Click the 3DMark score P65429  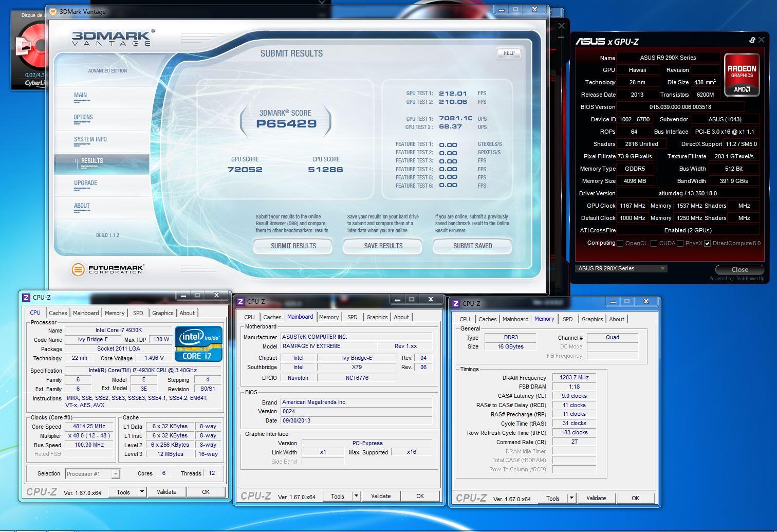coord(287,124)
